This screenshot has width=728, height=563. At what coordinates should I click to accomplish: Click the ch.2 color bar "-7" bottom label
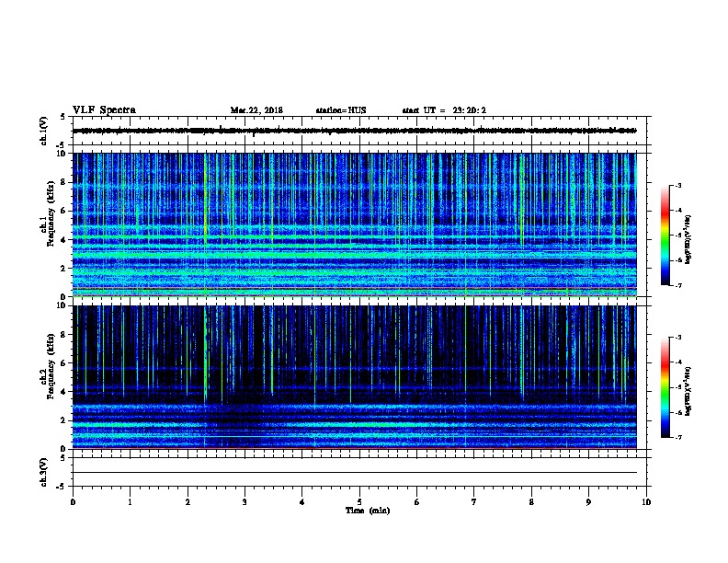click(678, 438)
